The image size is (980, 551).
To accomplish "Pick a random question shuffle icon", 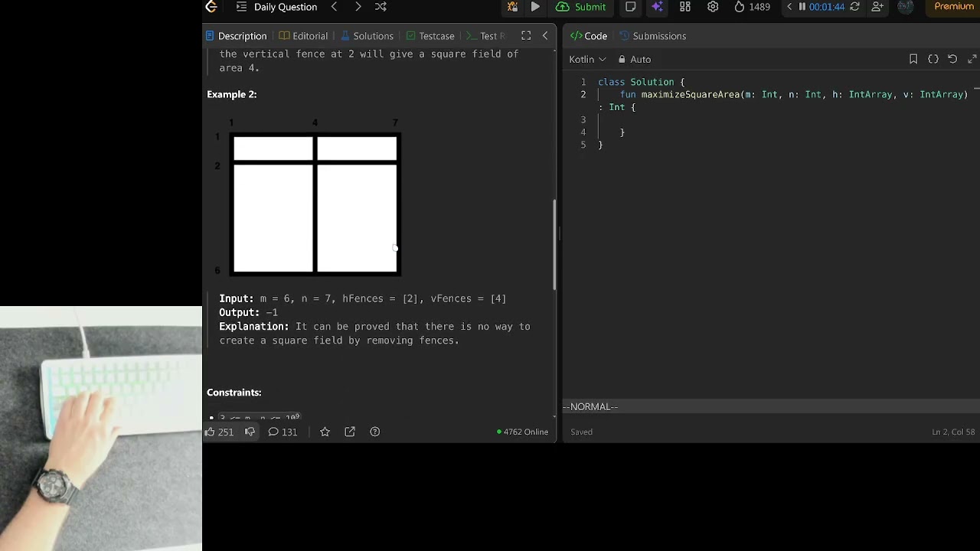I will 381,7.
